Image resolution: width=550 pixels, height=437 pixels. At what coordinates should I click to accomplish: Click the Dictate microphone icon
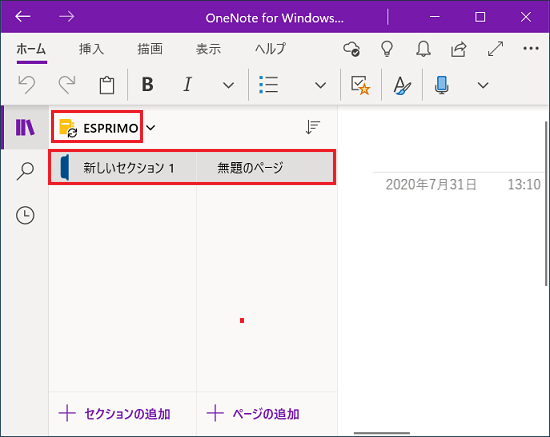coord(442,85)
